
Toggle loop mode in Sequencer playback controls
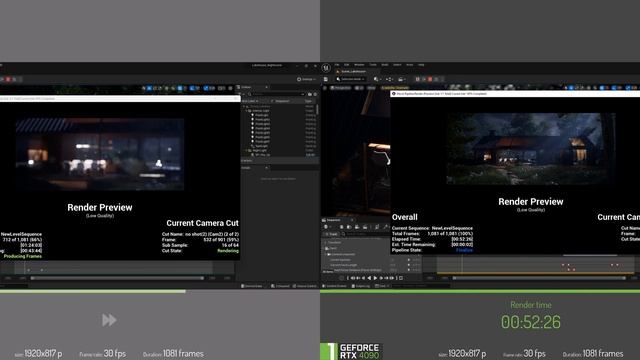pos(401,278)
